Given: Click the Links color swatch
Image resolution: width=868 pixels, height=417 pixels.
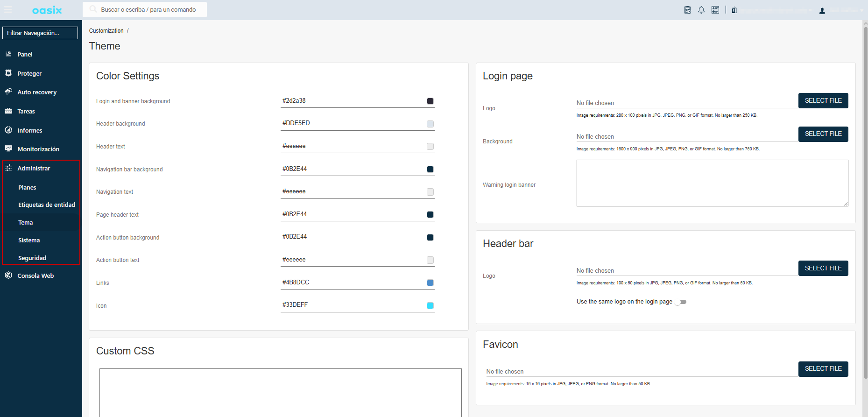Looking at the screenshot, I should (430, 283).
